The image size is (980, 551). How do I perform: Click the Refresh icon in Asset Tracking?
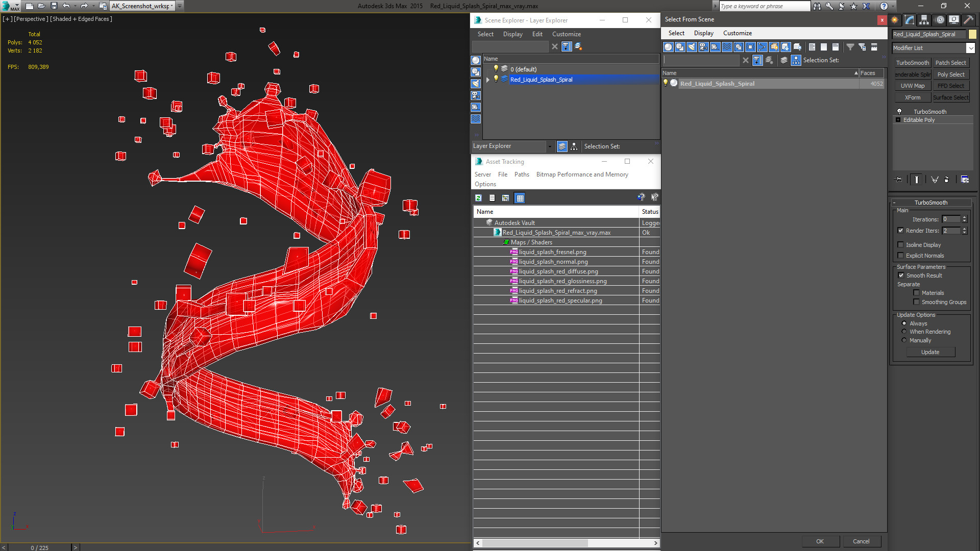478,198
